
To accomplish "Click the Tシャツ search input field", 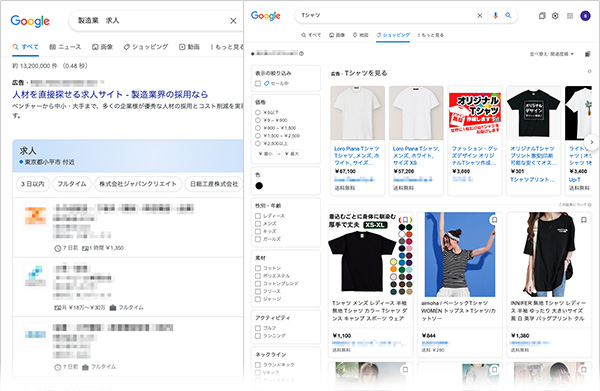I will (x=386, y=15).
